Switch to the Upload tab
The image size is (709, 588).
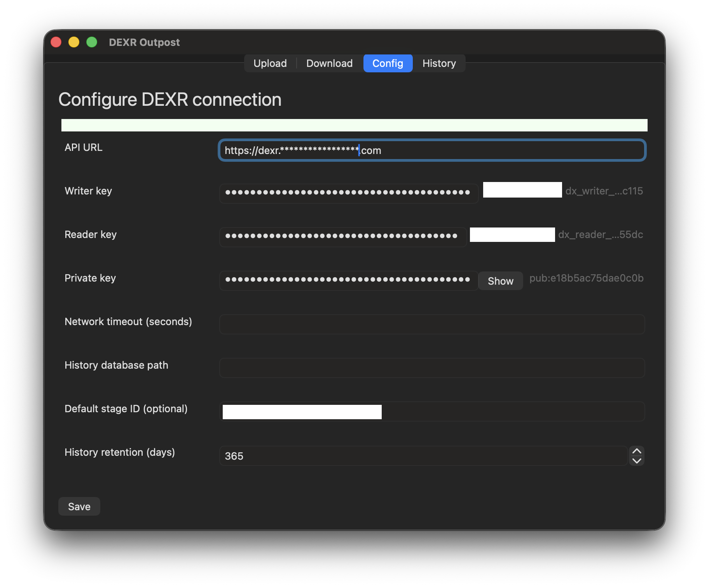[x=270, y=63]
